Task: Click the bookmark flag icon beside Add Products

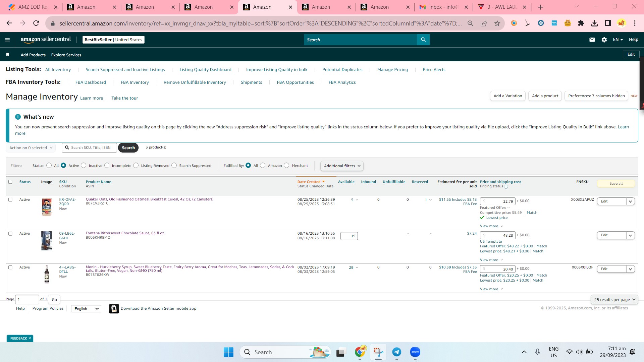Action: [8, 55]
